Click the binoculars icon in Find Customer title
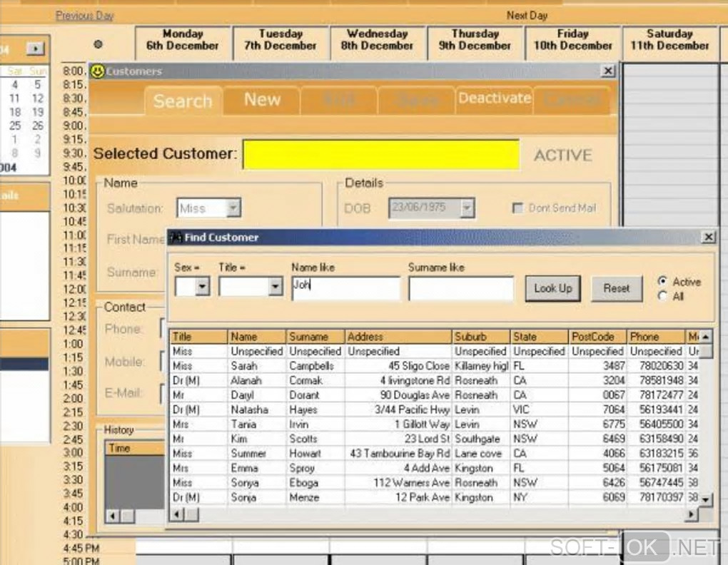This screenshot has width=728, height=565. (176, 238)
